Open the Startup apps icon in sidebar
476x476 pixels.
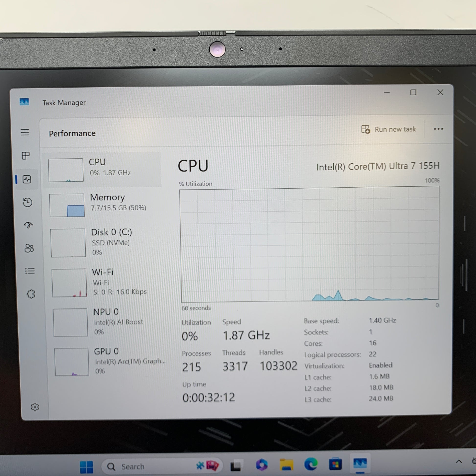[x=28, y=225]
